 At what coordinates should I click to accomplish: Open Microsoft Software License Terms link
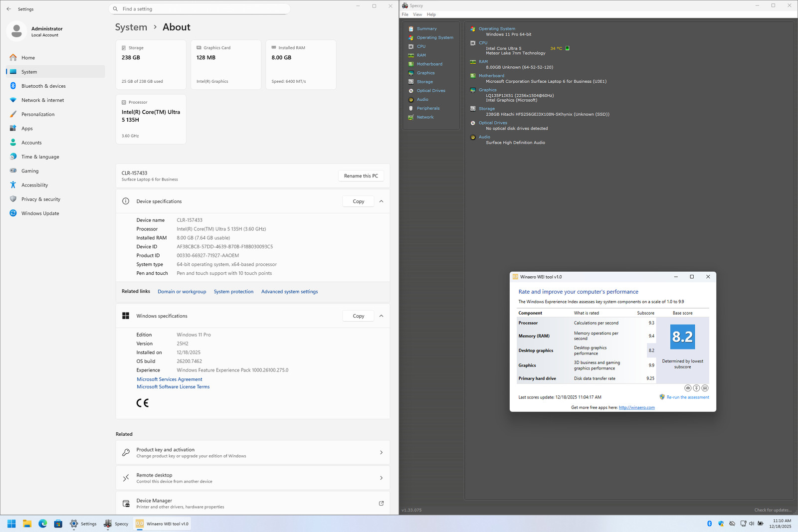173,387
